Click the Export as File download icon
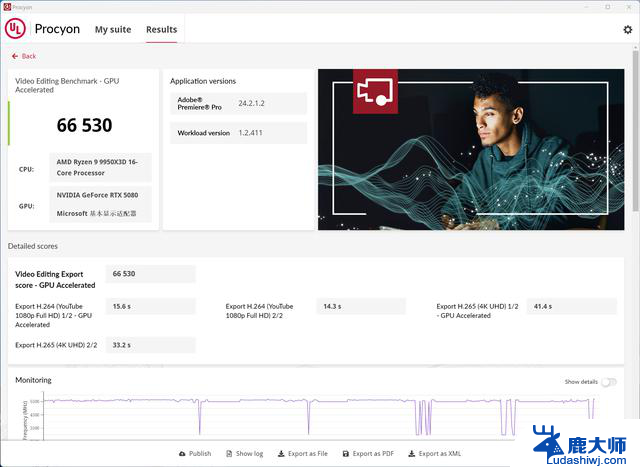The height and width of the screenshot is (467, 640). 281,454
